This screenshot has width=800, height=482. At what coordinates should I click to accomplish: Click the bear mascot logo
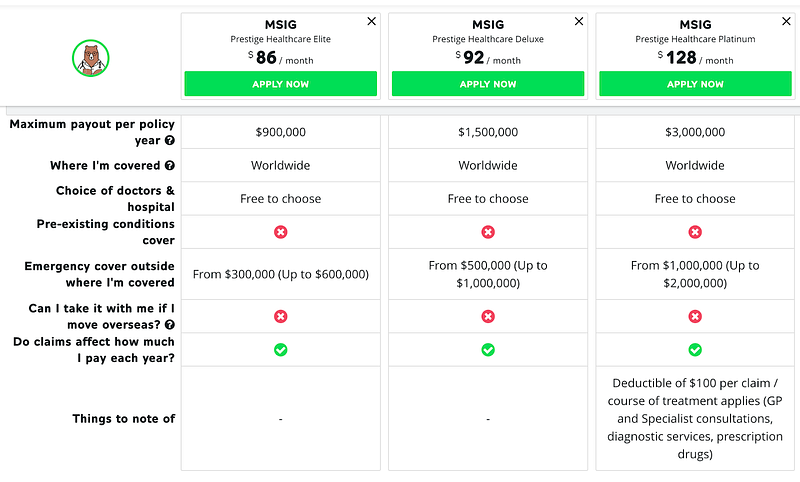click(89, 58)
